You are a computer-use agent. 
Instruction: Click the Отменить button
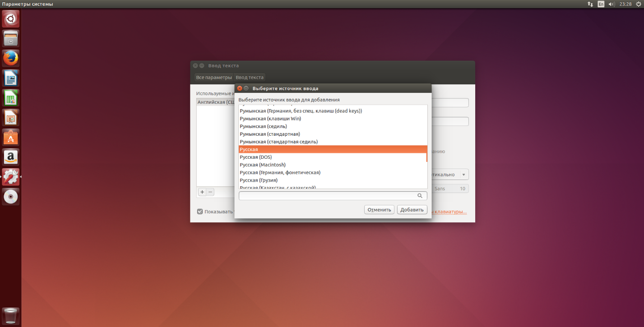379,210
